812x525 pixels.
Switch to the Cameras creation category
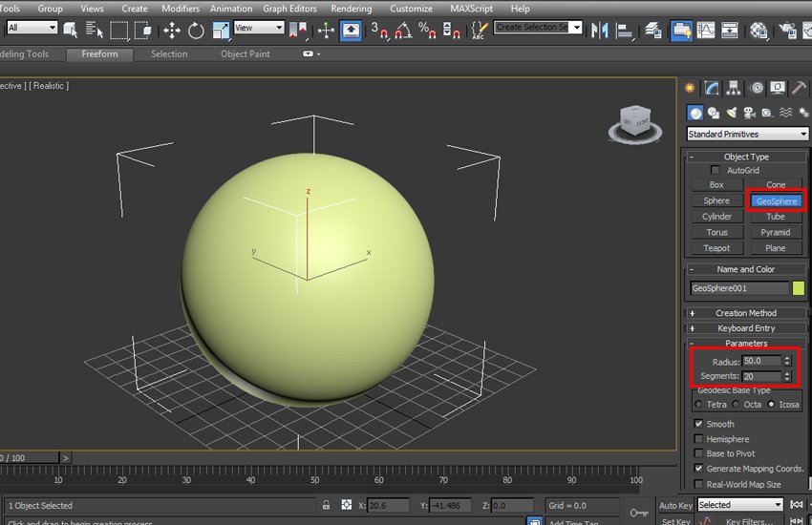pos(749,113)
